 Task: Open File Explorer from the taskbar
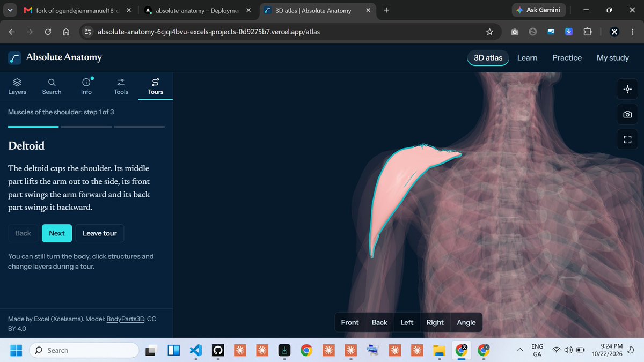(x=439, y=350)
